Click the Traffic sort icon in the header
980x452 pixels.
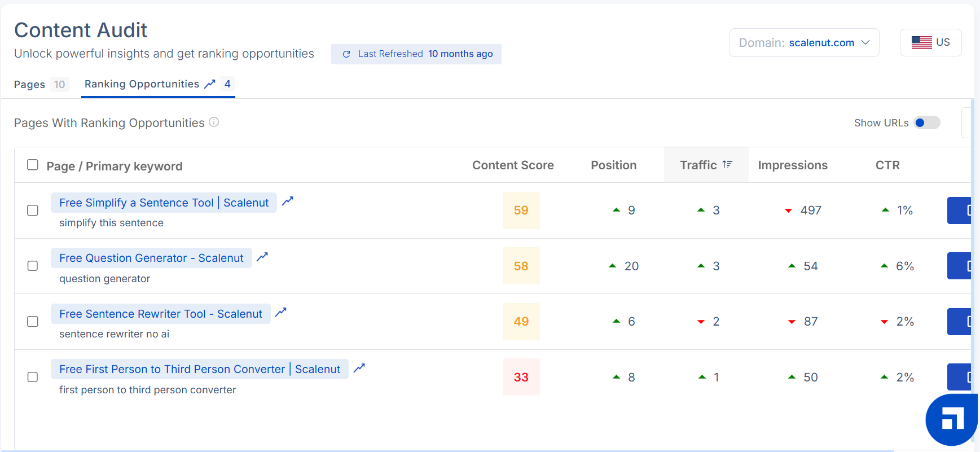coord(727,165)
